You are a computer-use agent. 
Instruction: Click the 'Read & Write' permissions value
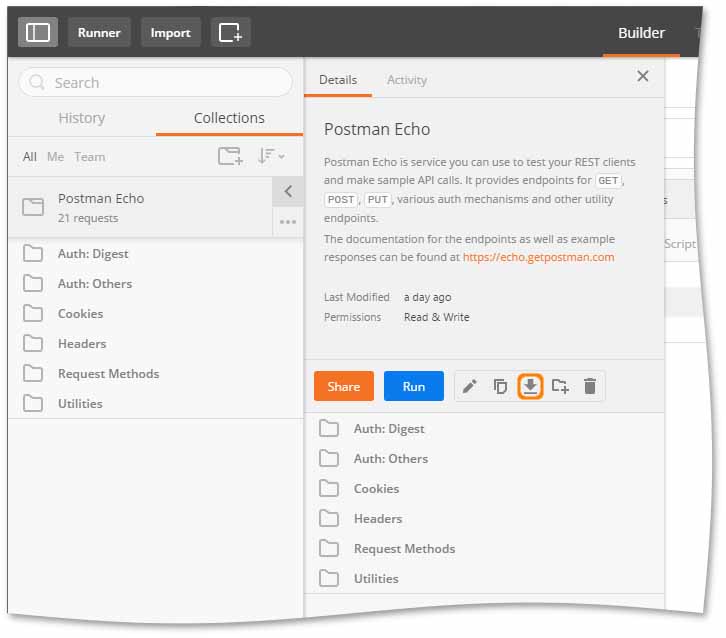(436, 317)
